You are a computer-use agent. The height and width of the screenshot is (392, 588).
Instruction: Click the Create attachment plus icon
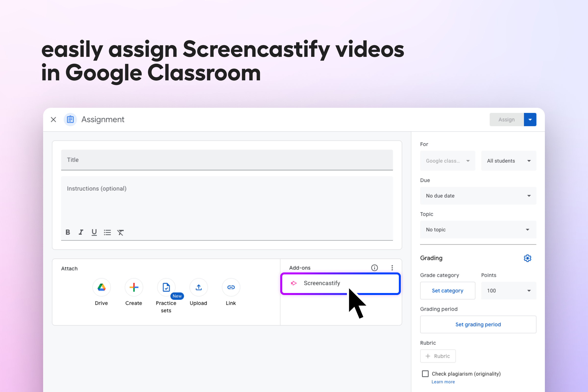[134, 287]
